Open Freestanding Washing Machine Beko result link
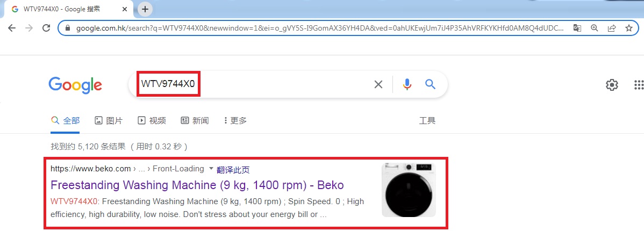 pyautogui.click(x=197, y=185)
